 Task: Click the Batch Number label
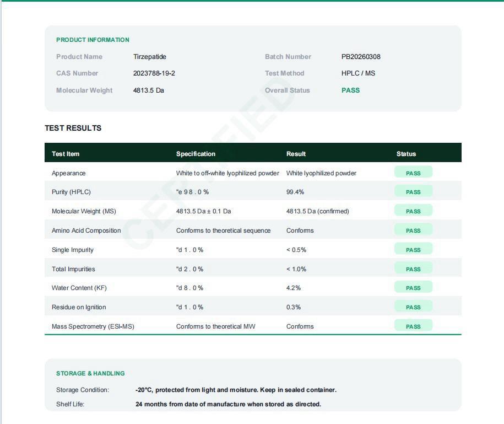(x=288, y=57)
